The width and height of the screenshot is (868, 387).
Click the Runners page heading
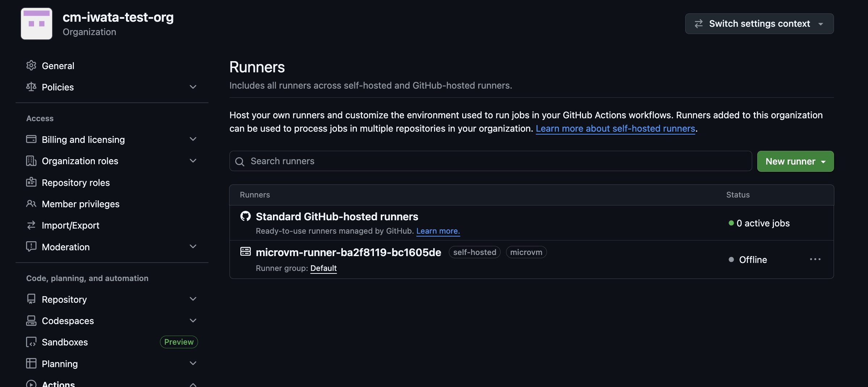coord(257,67)
